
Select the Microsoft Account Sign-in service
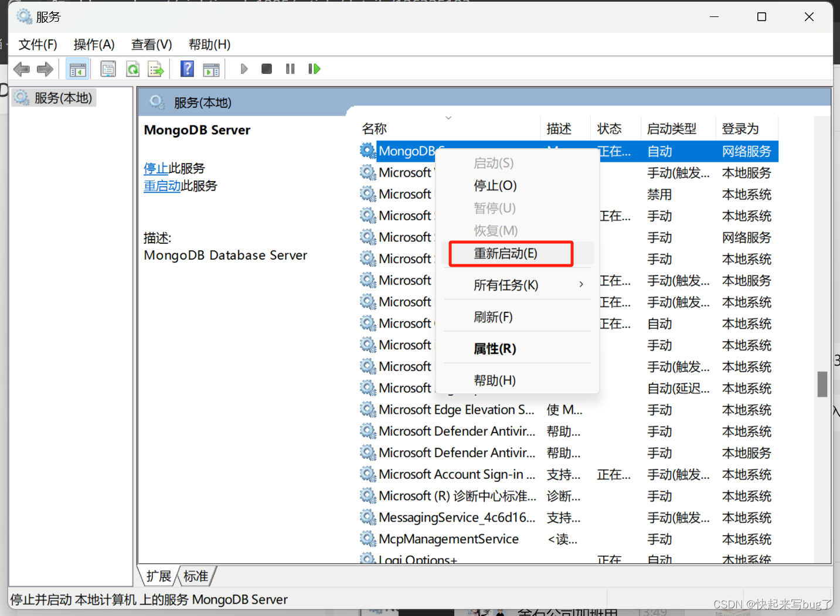pyautogui.click(x=457, y=474)
